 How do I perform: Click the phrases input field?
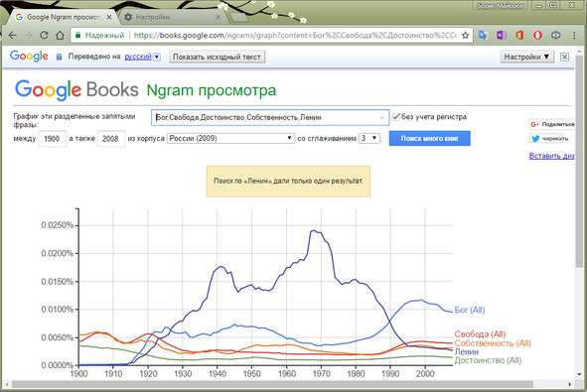click(x=270, y=117)
